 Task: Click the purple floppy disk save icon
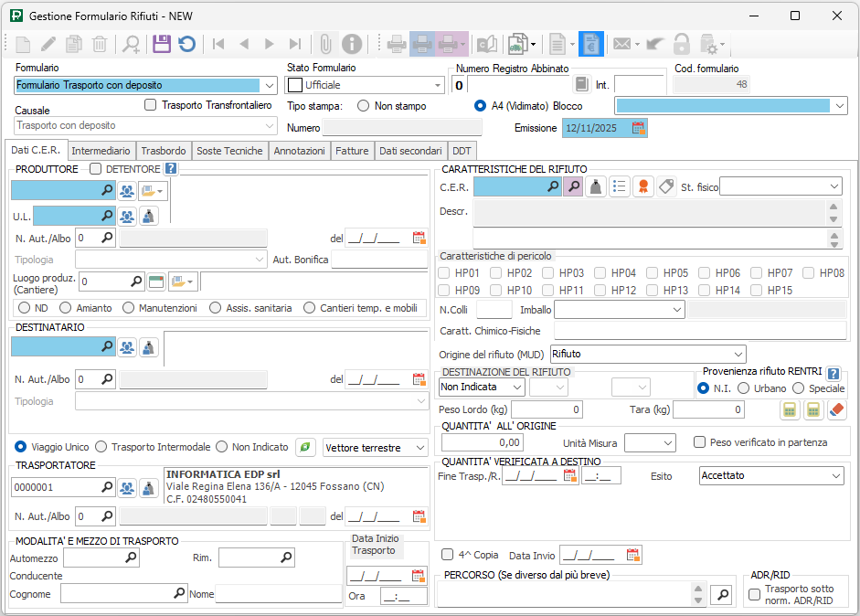(x=162, y=44)
